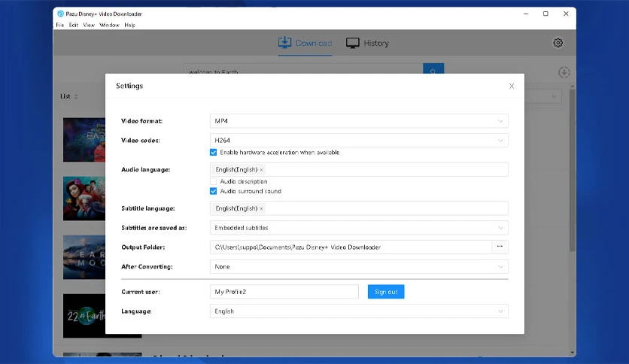Click the Little Mermaid thumbnail

click(84, 199)
